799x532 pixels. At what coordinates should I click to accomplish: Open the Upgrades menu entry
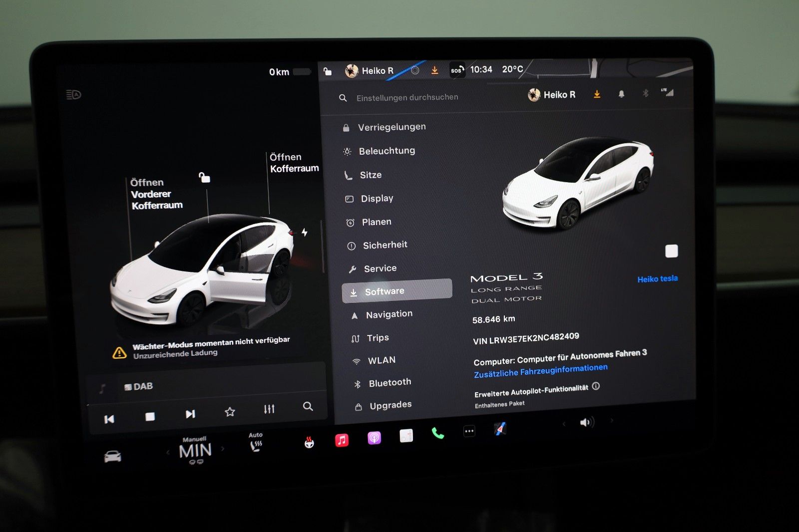point(384,406)
